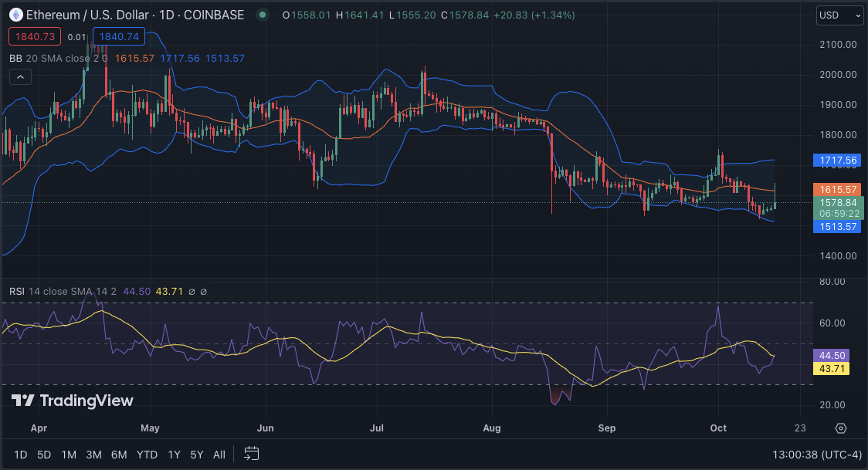Click the BB 20 SMA close indicator label
The image size is (868, 470).
pyautogui.click(x=58, y=58)
